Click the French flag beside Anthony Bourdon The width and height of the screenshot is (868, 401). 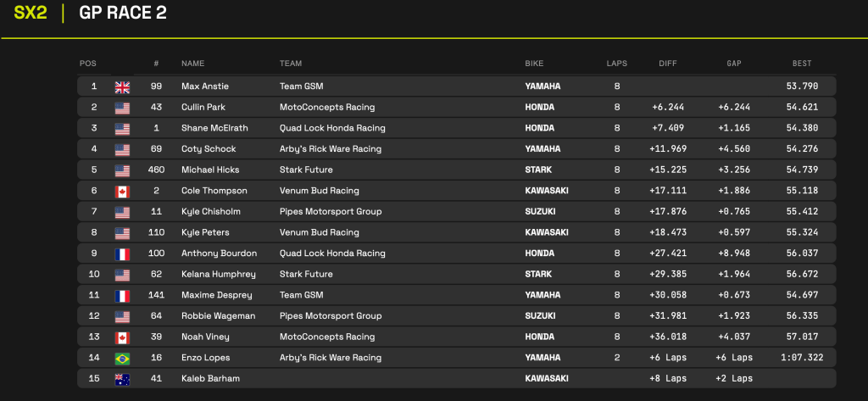122,253
